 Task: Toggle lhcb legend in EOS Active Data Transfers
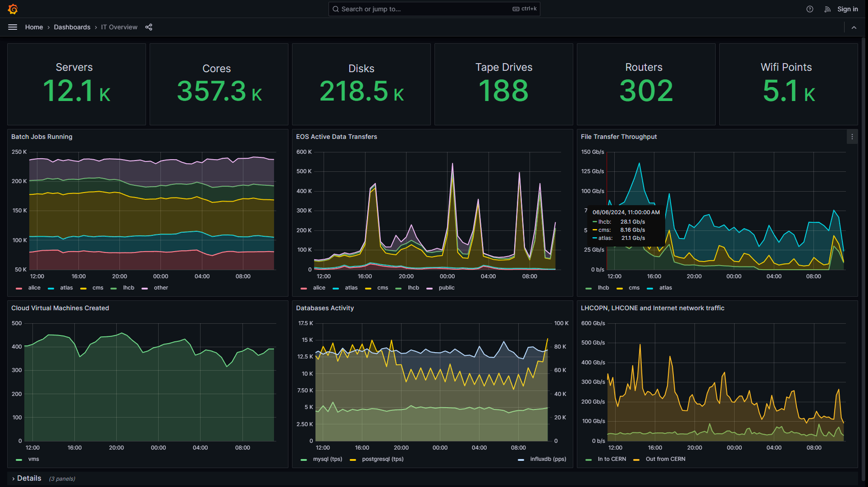pyautogui.click(x=414, y=288)
